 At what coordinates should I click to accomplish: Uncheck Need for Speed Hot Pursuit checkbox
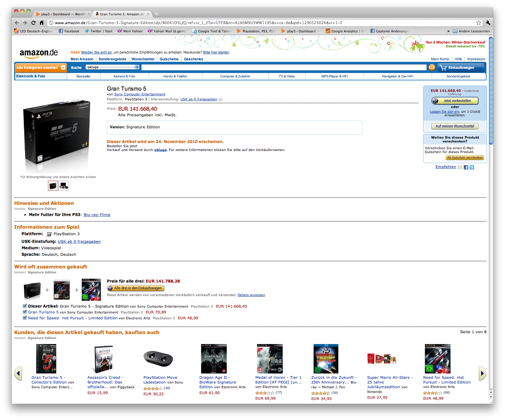tap(25, 318)
